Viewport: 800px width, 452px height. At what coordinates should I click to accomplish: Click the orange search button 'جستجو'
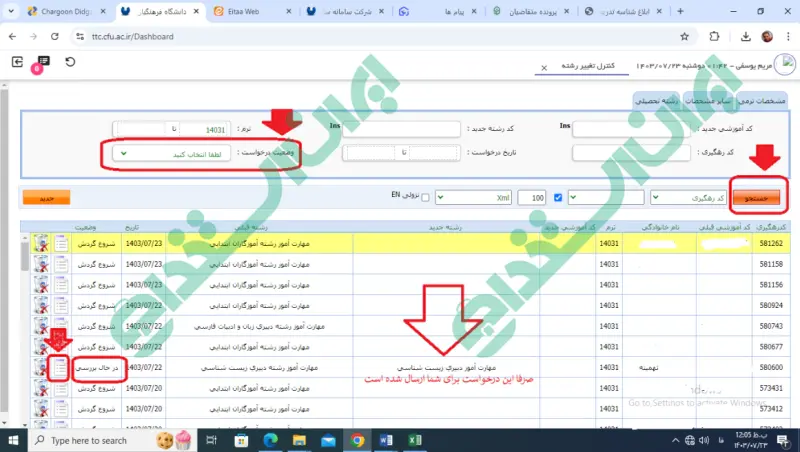(x=758, y=198)
